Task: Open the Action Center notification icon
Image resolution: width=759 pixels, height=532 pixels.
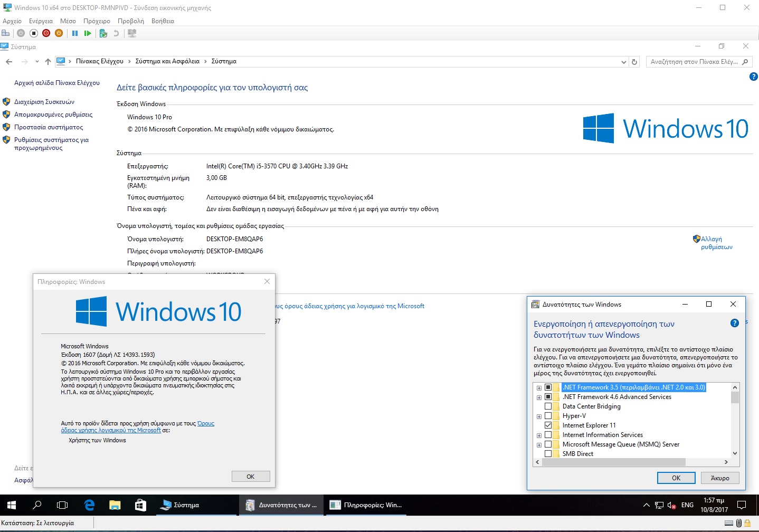Action: point(742,505)
